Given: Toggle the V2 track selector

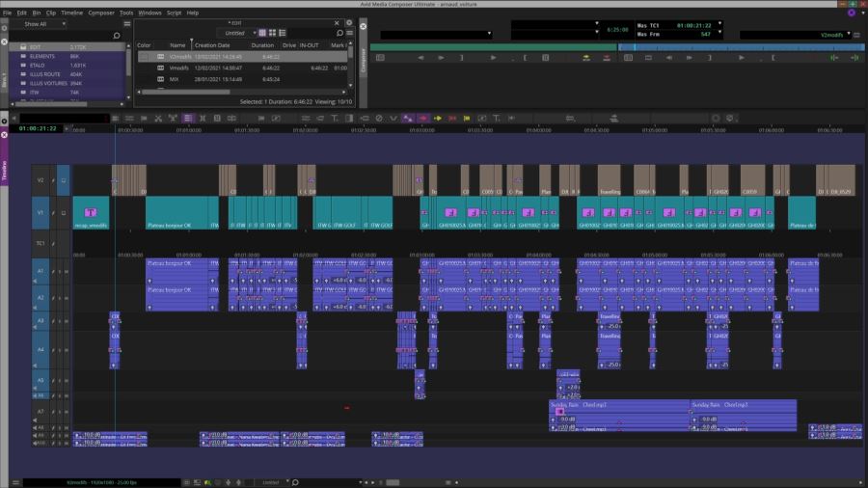Looking at the screenshot, I should (41, 179).
